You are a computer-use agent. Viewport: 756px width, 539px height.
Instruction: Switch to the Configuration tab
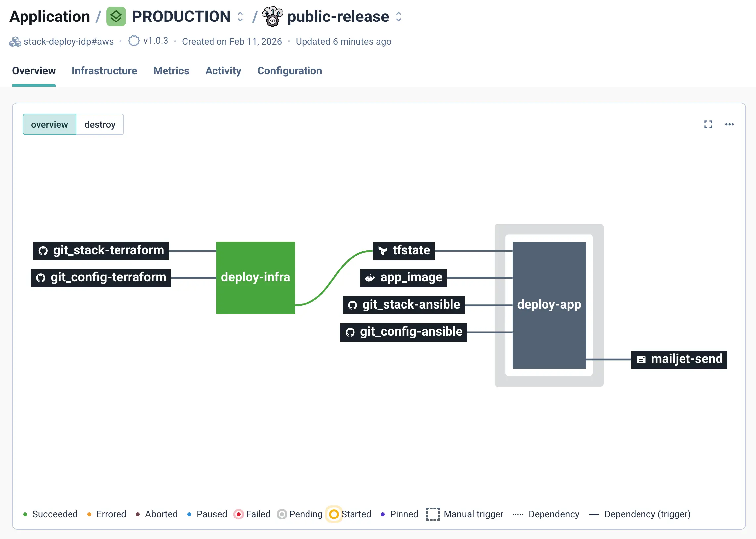tap(290, 71)
